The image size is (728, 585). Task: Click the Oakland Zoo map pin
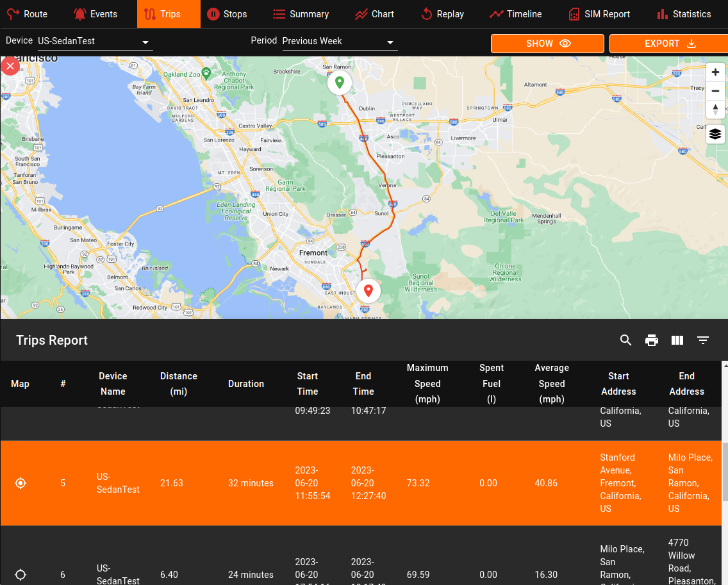point(206,73)
